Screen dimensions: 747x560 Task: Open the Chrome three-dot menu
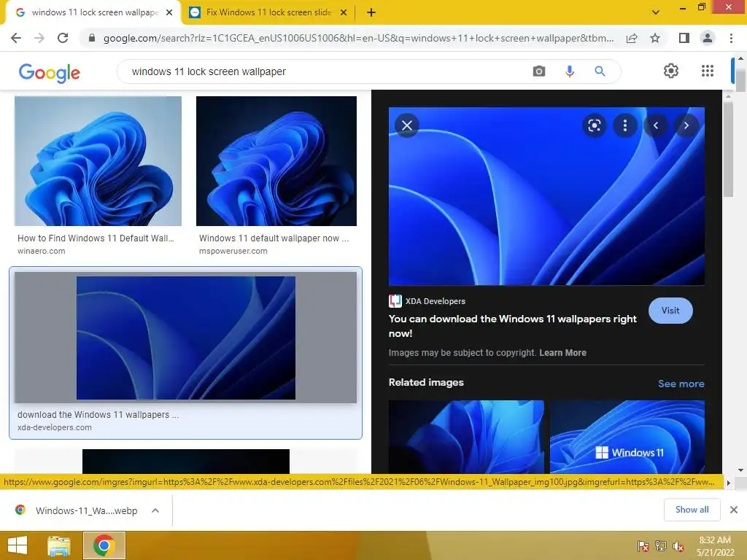731,38
